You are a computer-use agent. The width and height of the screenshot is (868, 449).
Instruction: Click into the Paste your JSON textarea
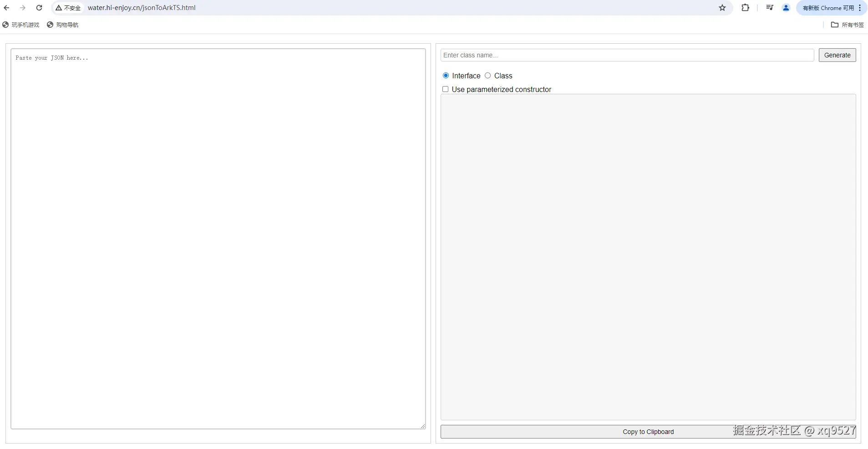pyautogui.click(x=218, y=239)
